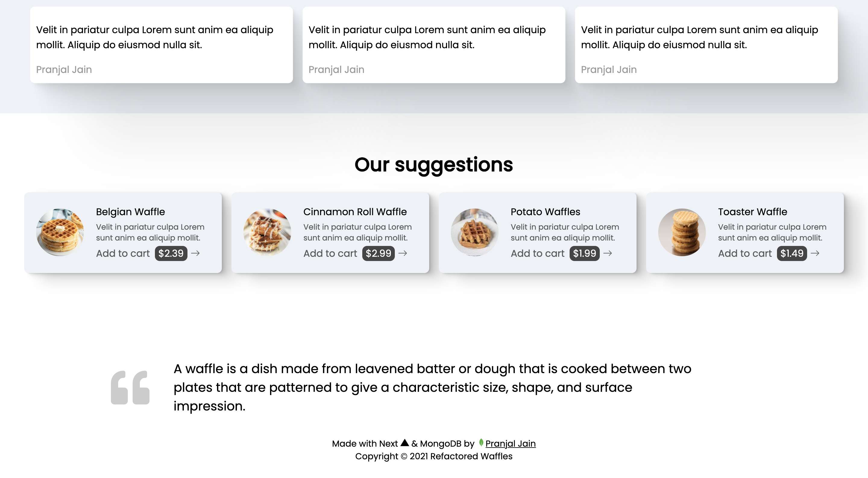Add Potato Waffles to cart
Screen dimensions: 868x478
pos(537,253)
